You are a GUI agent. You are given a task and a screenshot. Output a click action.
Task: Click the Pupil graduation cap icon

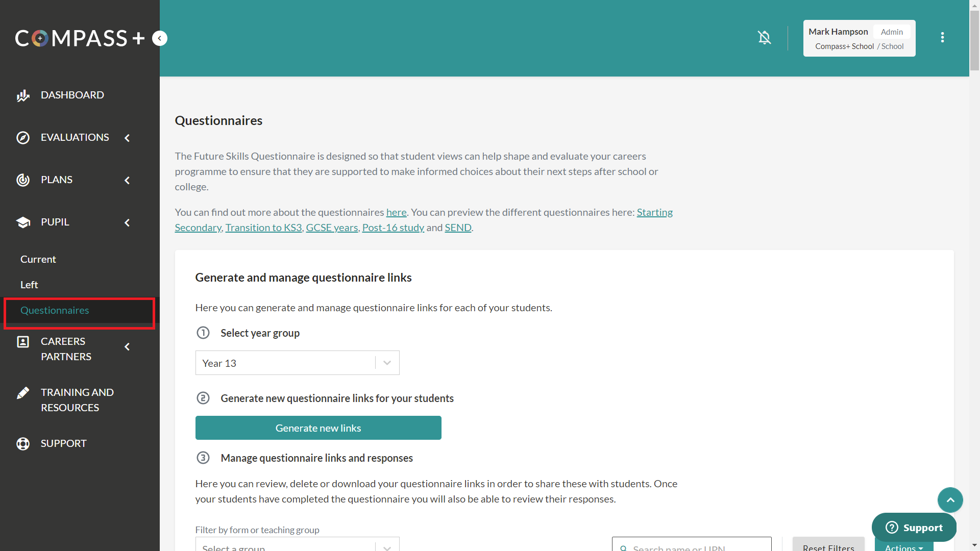coord(23,222)
